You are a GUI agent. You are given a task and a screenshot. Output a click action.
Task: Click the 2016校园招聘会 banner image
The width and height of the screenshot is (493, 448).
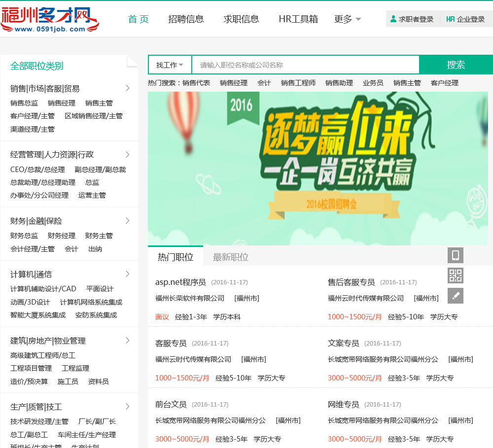coord(318,168)
